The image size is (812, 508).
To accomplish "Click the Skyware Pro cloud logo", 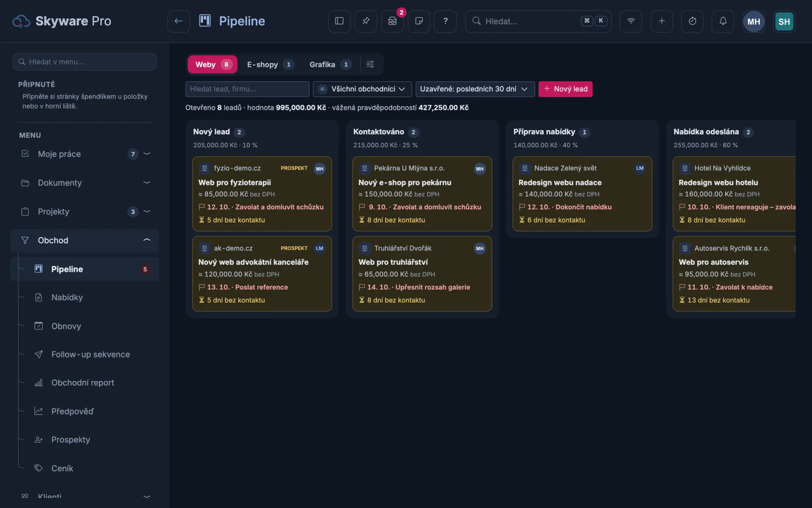I will point(21,21).
